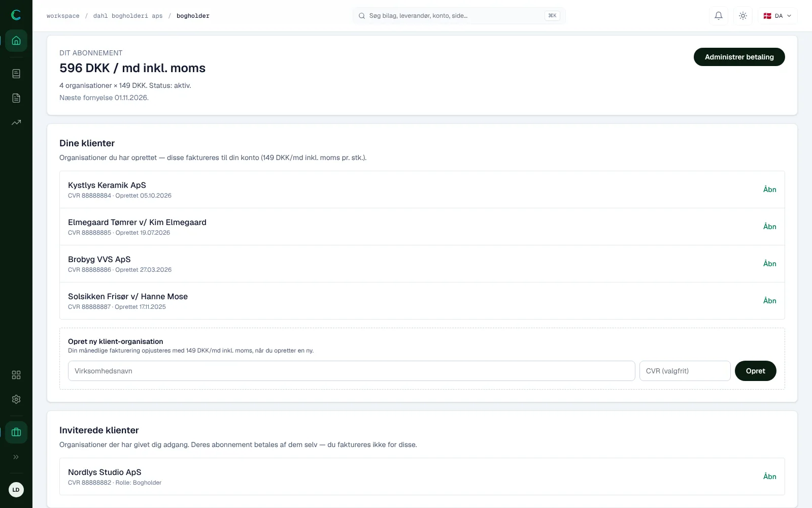Click the search magnifier icon
This screenshot has width=812, height=508.
[x=362, y=16]
